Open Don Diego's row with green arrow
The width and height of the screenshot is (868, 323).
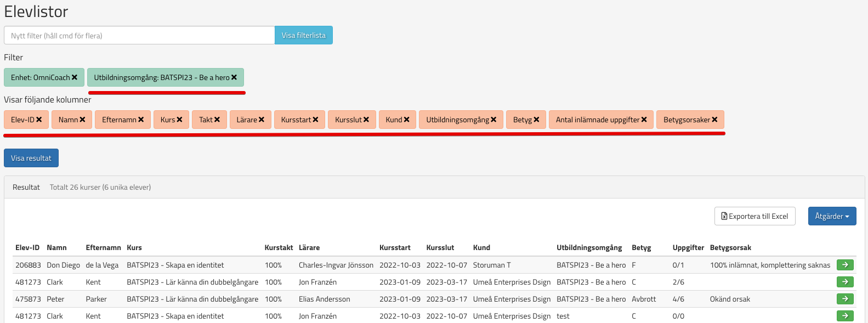pyautogui.click(x=845, y=265)
